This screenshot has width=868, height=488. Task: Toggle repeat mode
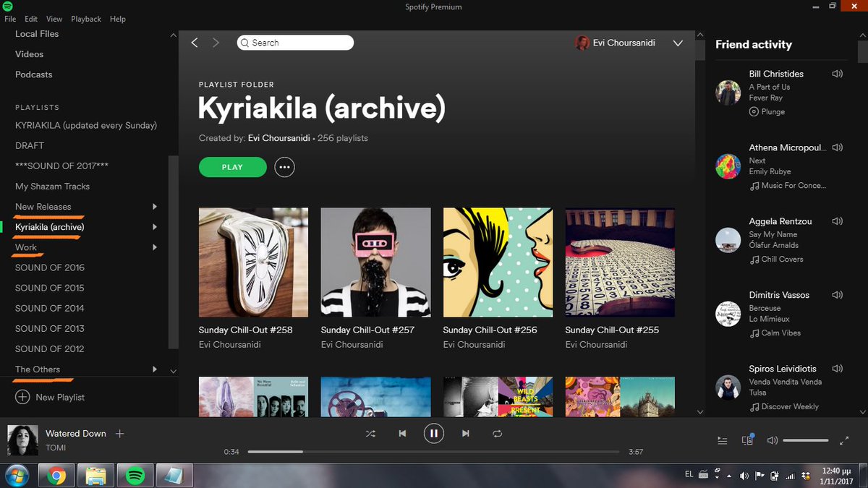pos(497,434)
